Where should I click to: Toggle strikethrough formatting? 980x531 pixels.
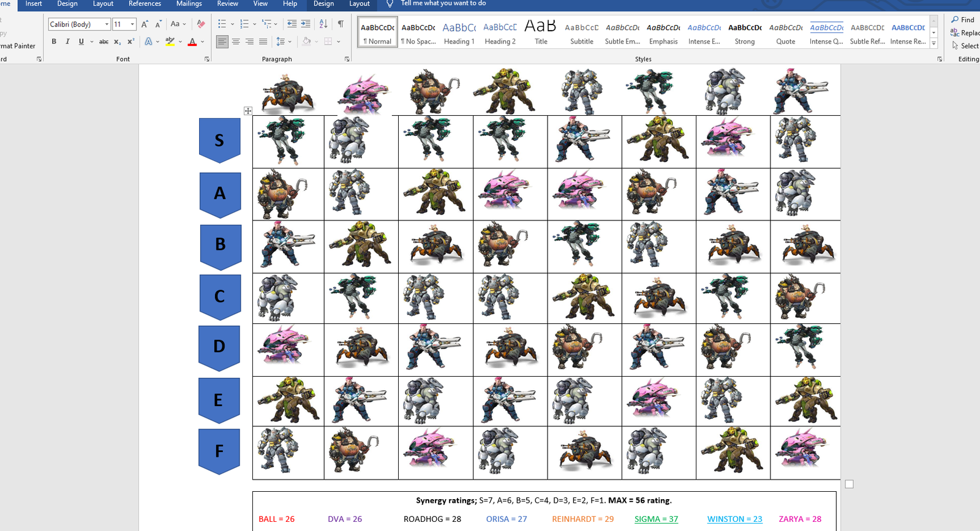click(x=104, y=42)
